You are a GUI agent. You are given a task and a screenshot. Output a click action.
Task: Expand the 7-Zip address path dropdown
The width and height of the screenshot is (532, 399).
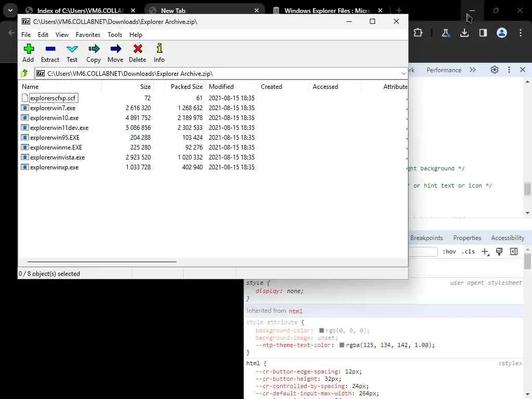click(403, 74)
